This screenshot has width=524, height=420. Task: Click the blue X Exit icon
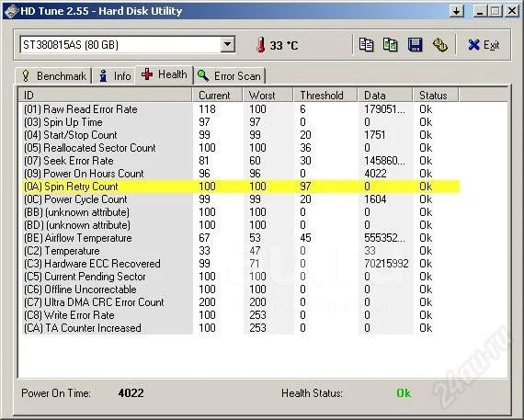(473, 45)
